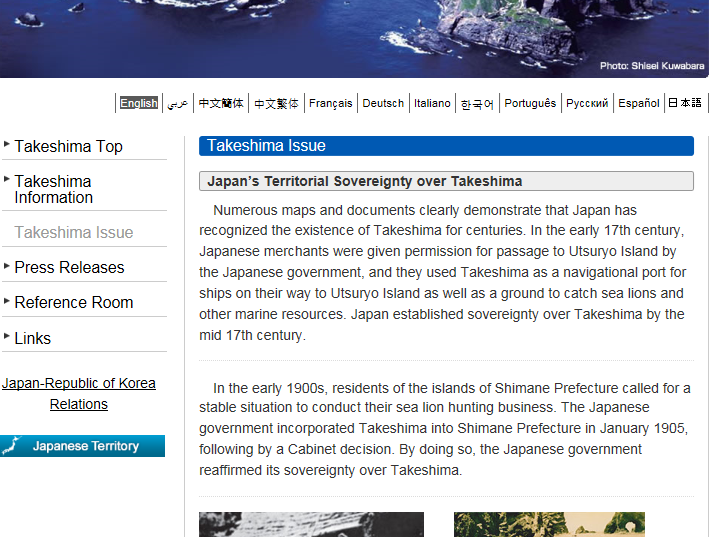The height and width of the screenshot is (537, 713).
Task: Click the Japanese Territory banner button
Action: click(x=83, y=446)
